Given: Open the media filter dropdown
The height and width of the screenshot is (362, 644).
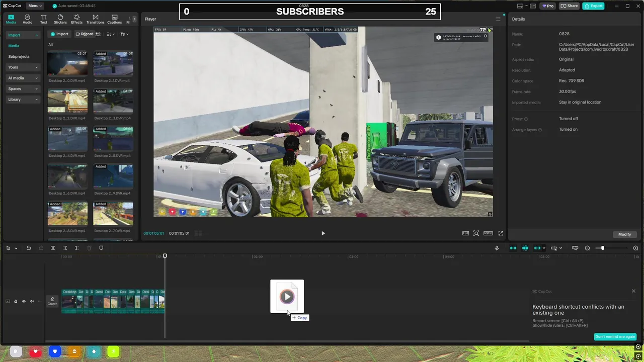Looking at the screenshot, I should click(124, 34).
